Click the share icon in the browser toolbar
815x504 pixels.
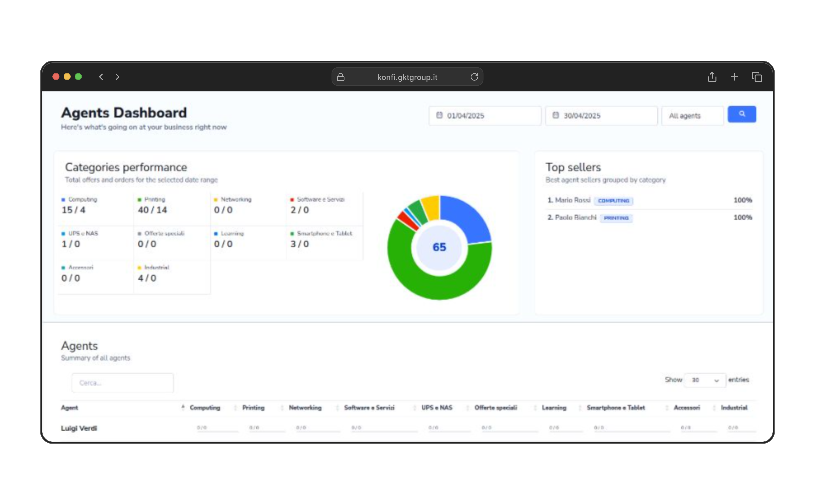712,77
